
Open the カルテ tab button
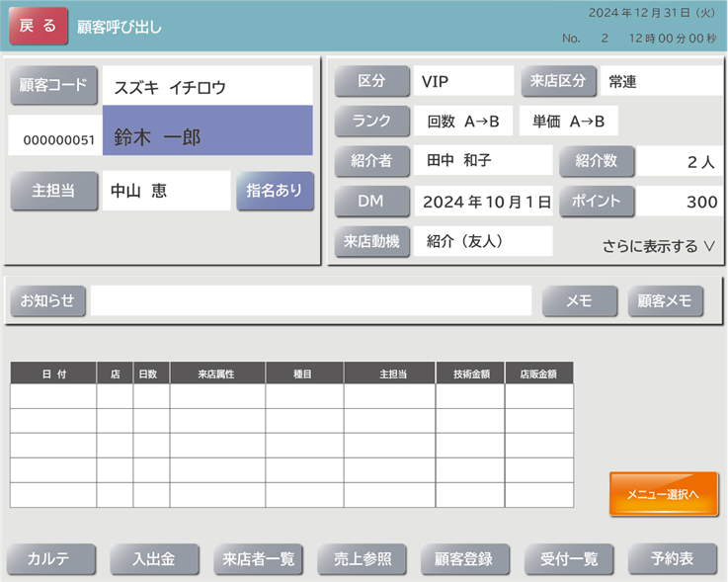[51, 558]
